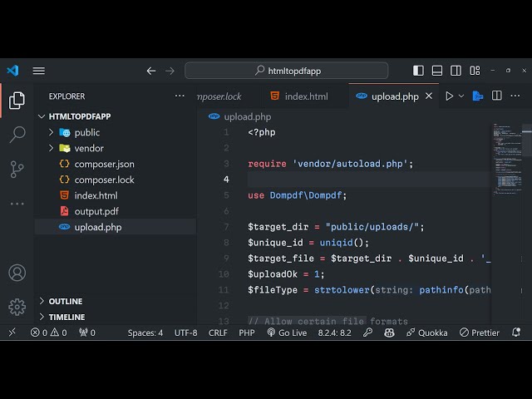This screenshot has width=532, height=399.
Task: Switch to the index.html tab
Action: click(x=306, y=96)
